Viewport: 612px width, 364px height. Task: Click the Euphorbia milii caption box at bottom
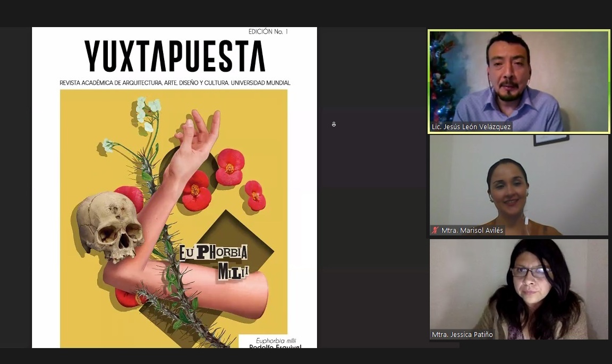[276, 342]
